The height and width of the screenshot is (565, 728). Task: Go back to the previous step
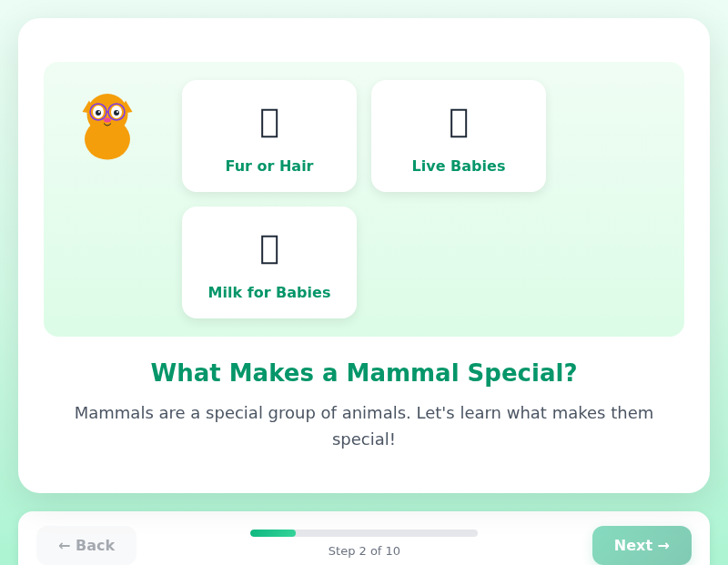[86, 545]
